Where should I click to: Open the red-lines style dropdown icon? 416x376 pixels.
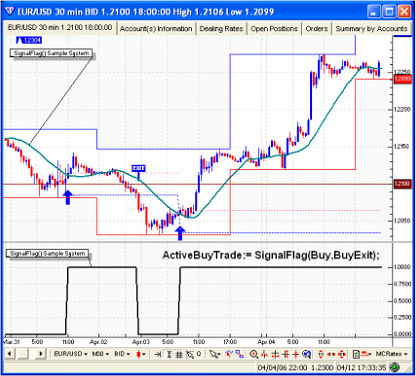[366, 354]
